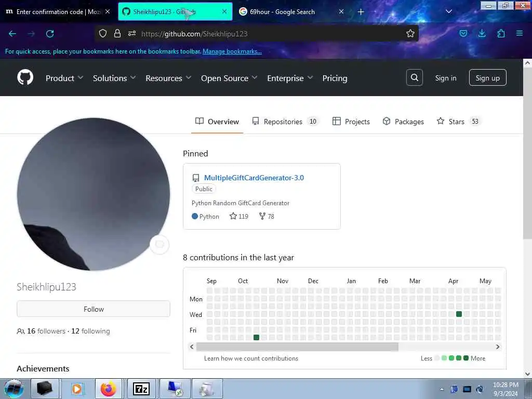The width and height of the screenshot is (532, 399).
Task: Open Manage bookmarks link
Action: click(232, 51)
